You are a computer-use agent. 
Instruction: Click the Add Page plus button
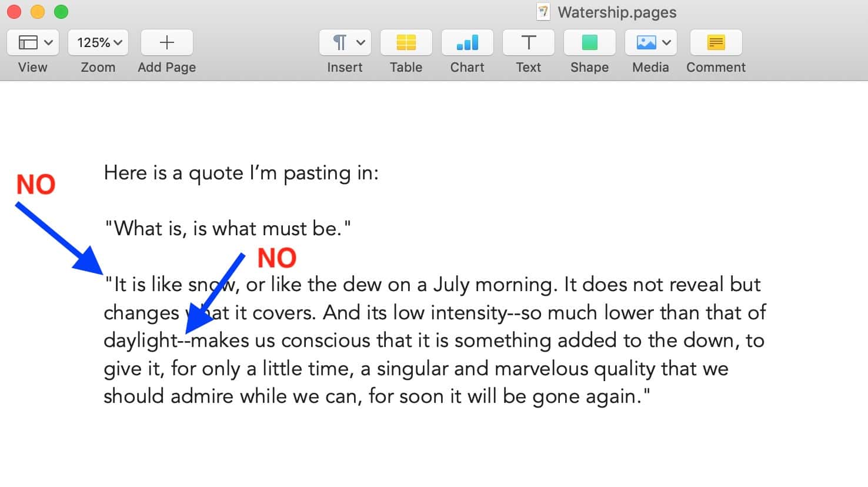(x=167, y=42)
